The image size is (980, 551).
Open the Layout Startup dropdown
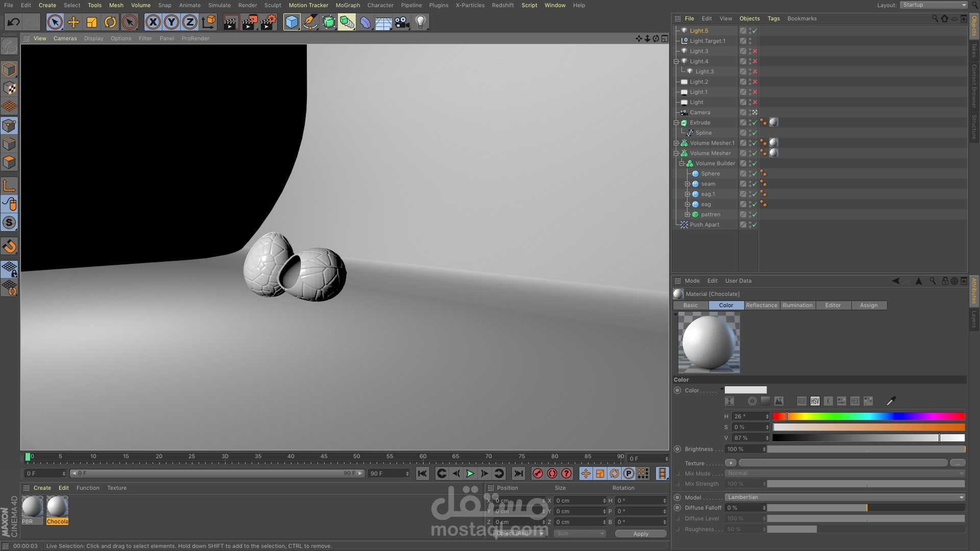[x=934, y=5]
